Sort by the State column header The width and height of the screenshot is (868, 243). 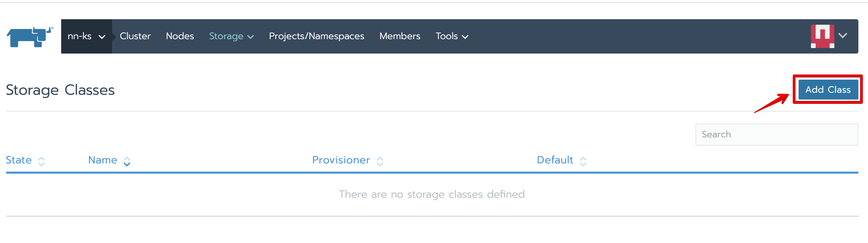(19, 160)
